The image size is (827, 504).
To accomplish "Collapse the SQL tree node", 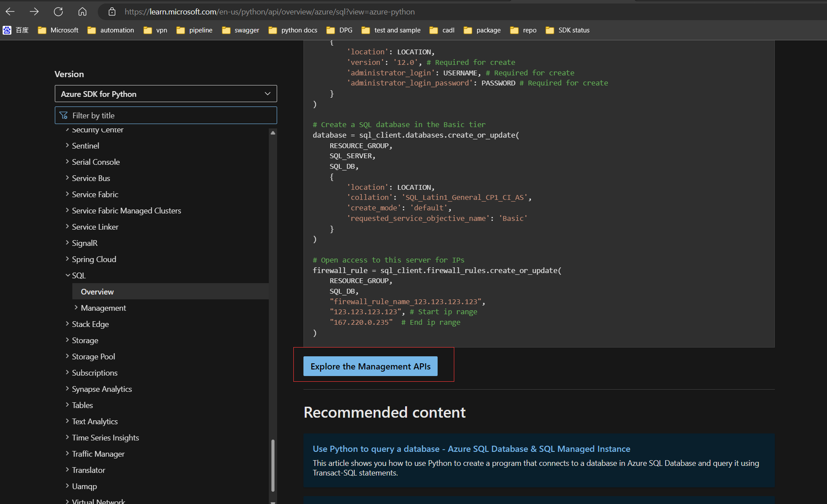I will click(x=68, y=275).
